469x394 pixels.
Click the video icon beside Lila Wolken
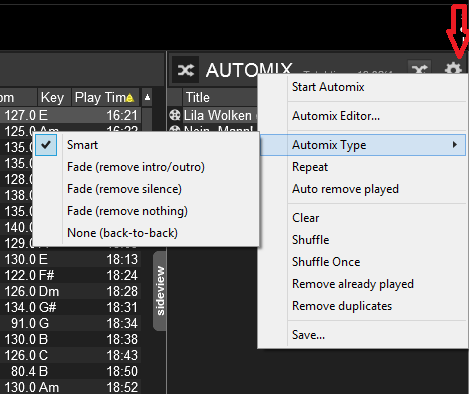[175, 115]
